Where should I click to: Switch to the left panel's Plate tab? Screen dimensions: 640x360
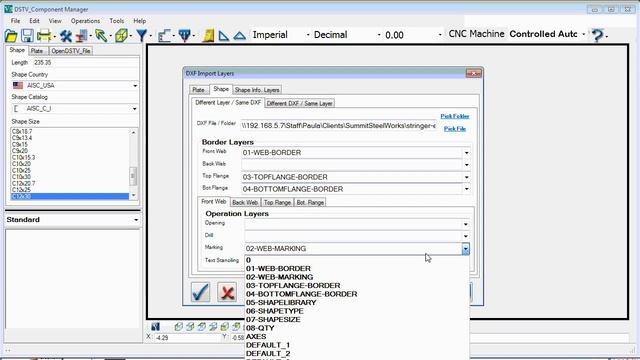pyautogui.click(x=37, y=51)
